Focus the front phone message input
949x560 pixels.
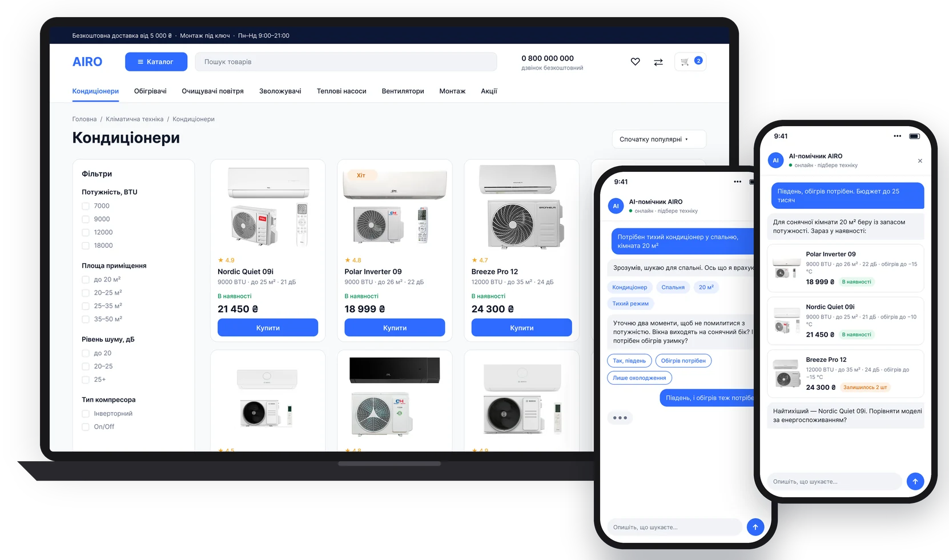pyautogui.click(x=834, y=481)
